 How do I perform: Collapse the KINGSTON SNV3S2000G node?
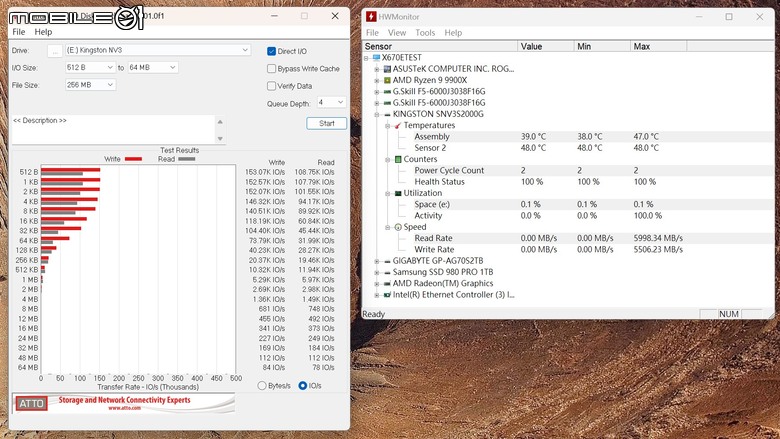377,114
